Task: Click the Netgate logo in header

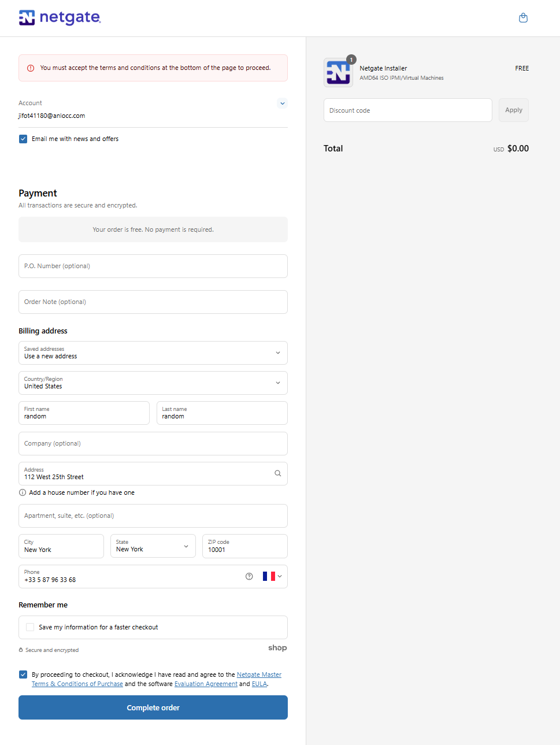Action: pos(60,18)
